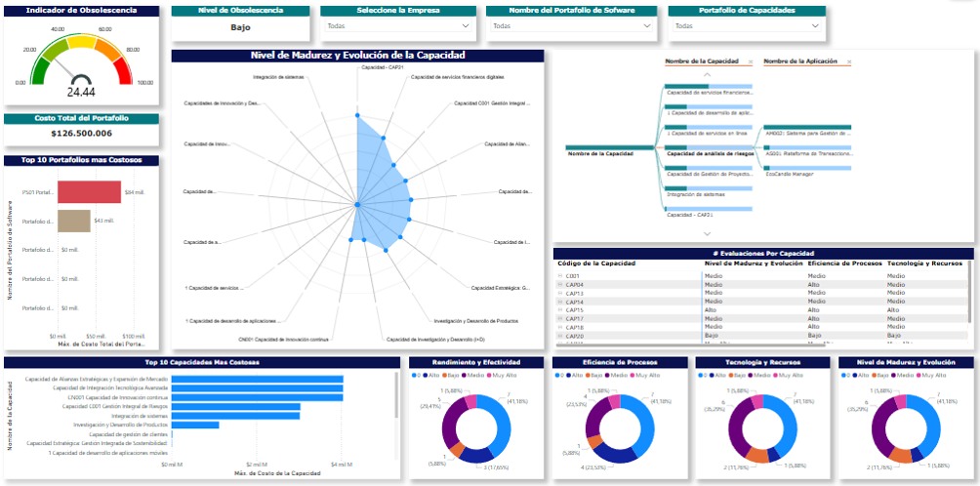980x486 pixels.
Task: Open Nombre del Portafolio de Software dropdown
Action: click(x=571, y=26)
